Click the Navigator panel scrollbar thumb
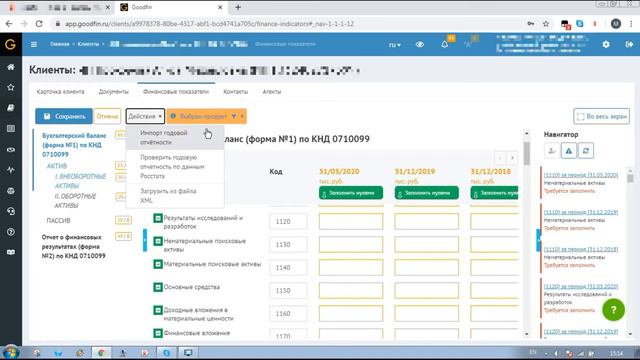 [631, 178]
